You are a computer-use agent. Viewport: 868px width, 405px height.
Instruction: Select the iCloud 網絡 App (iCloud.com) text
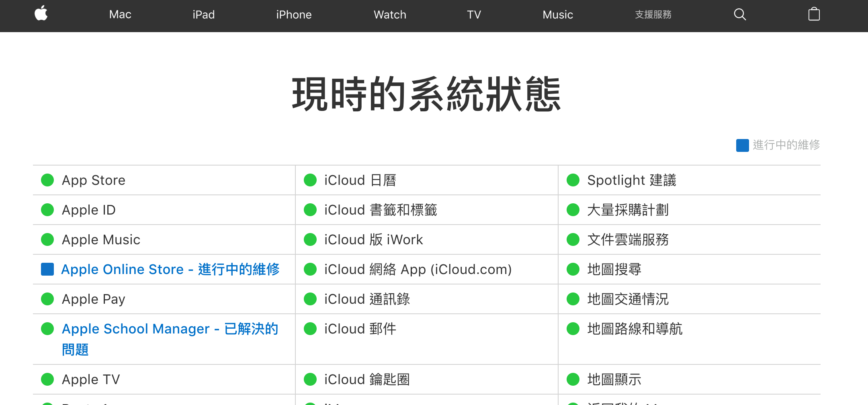click(418, 269)
